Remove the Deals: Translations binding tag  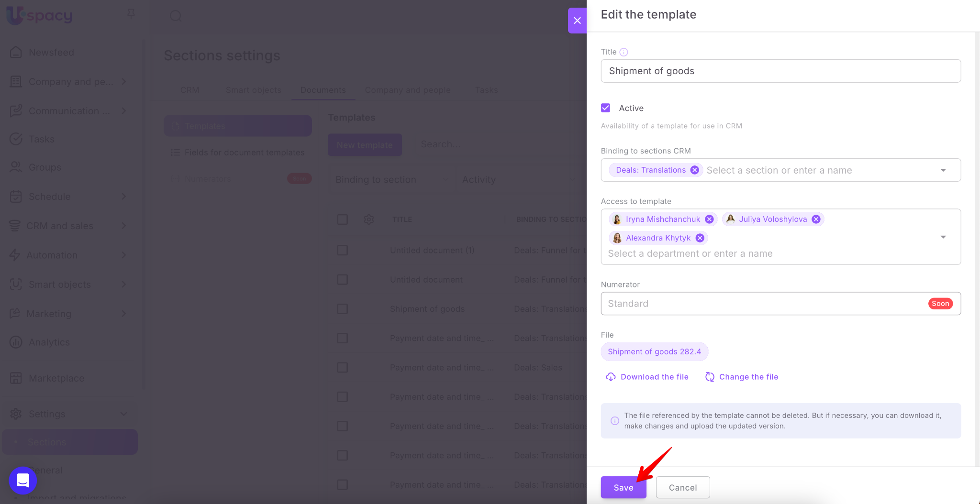tap(694, 170)
